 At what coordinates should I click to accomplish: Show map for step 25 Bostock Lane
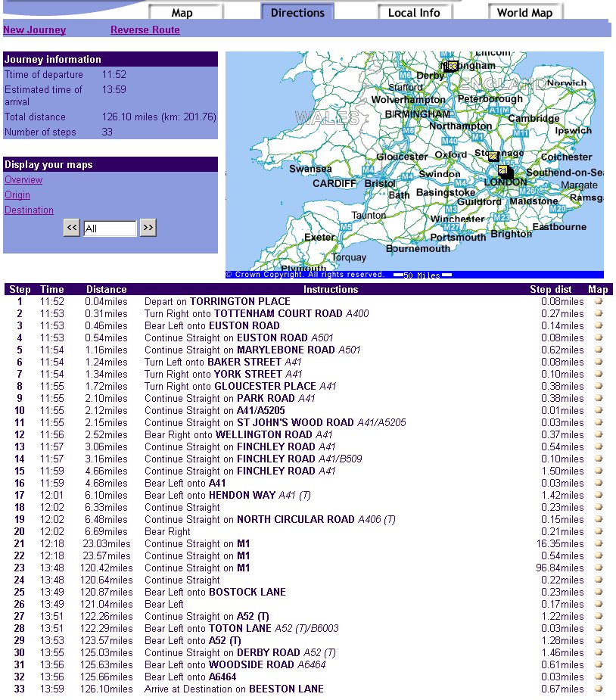click(598, 592)
